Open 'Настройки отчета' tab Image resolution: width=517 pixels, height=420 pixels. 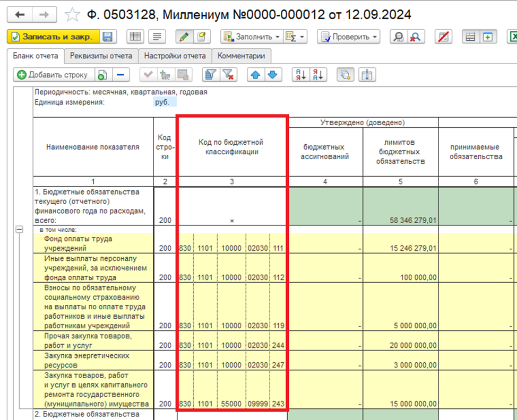click(175, 56)
